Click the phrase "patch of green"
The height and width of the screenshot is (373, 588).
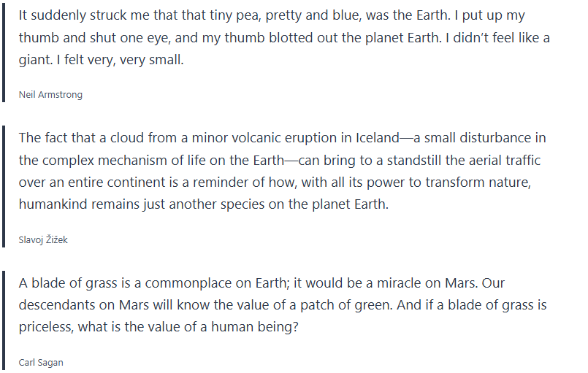338,304
